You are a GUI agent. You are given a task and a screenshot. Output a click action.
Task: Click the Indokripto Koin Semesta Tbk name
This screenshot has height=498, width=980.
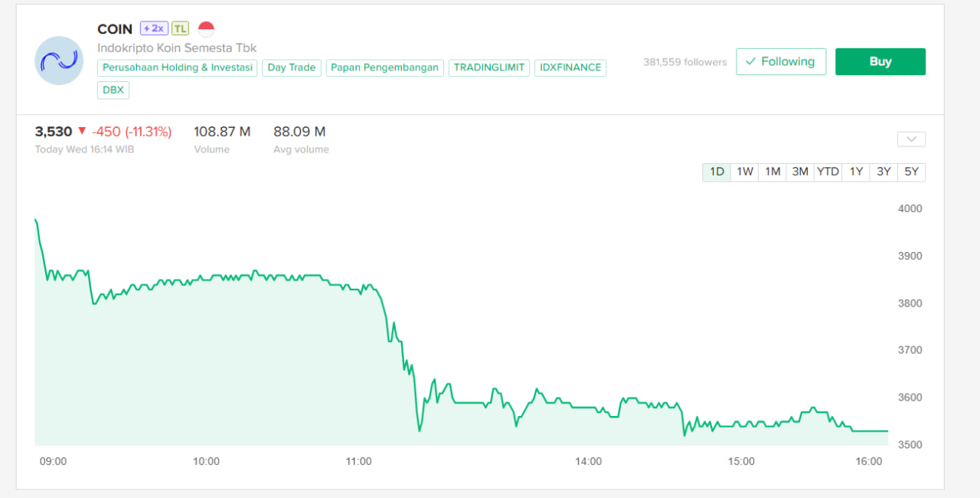[x=177, y=48]
